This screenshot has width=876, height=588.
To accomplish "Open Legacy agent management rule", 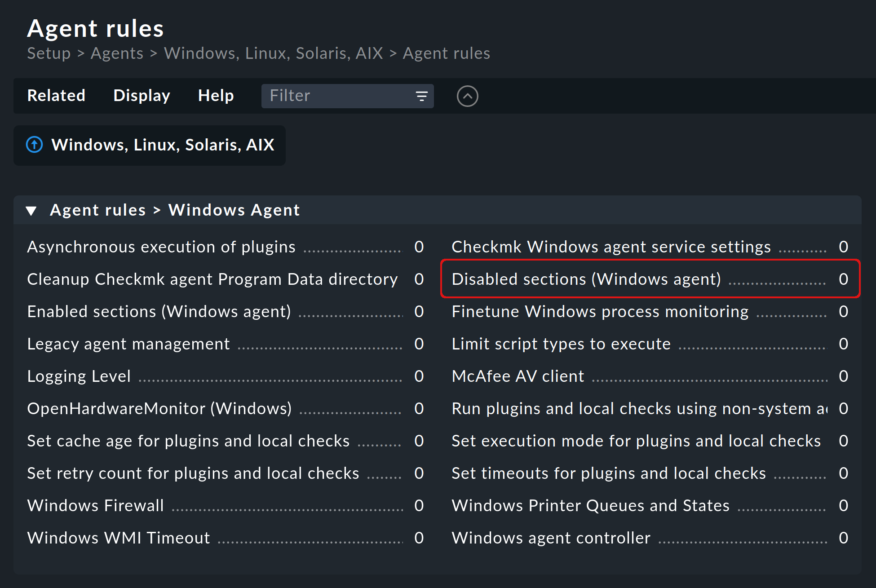I will pos(128,344).
